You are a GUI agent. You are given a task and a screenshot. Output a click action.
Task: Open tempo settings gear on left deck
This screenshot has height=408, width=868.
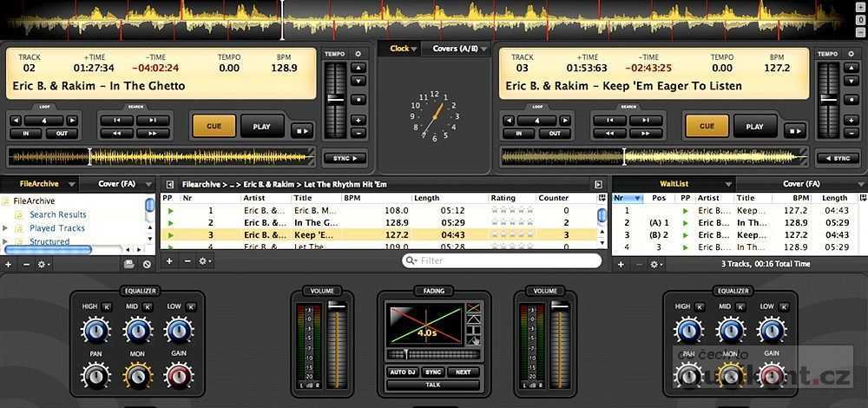point(358,54)
